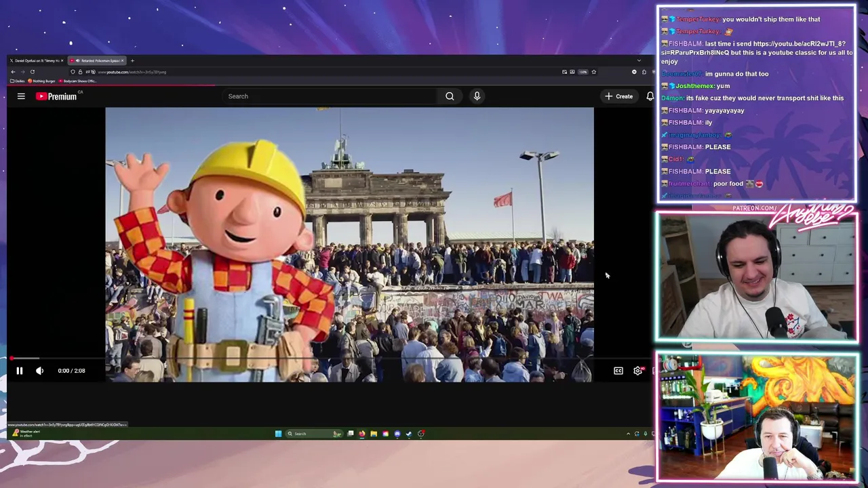The image size is (868, 488).
Task: Start voice search with the microphone
Action: coord(477,96)
